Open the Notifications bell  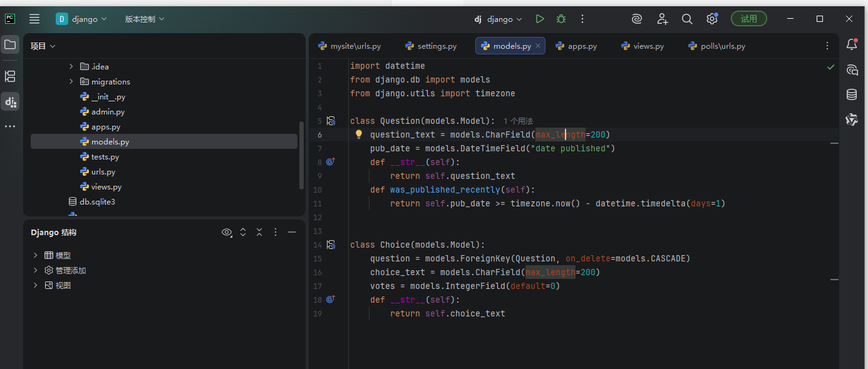coord(852,44)
